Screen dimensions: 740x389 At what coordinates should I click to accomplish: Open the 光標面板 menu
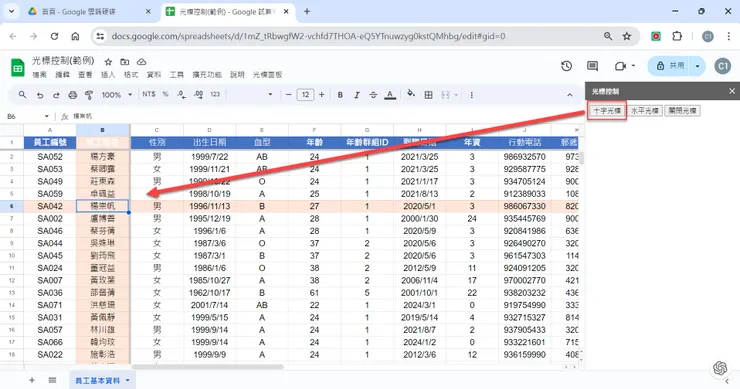tap(268, 75)
